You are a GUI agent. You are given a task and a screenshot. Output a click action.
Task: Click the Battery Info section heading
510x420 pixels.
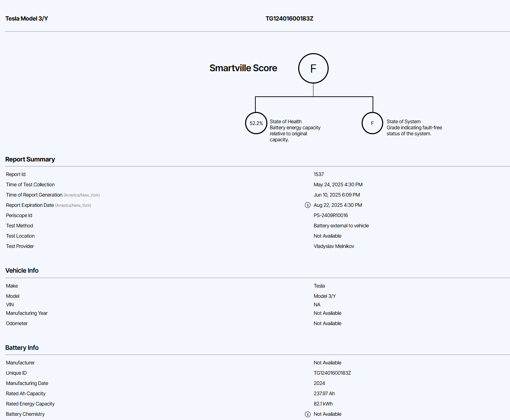coord(22,348)
